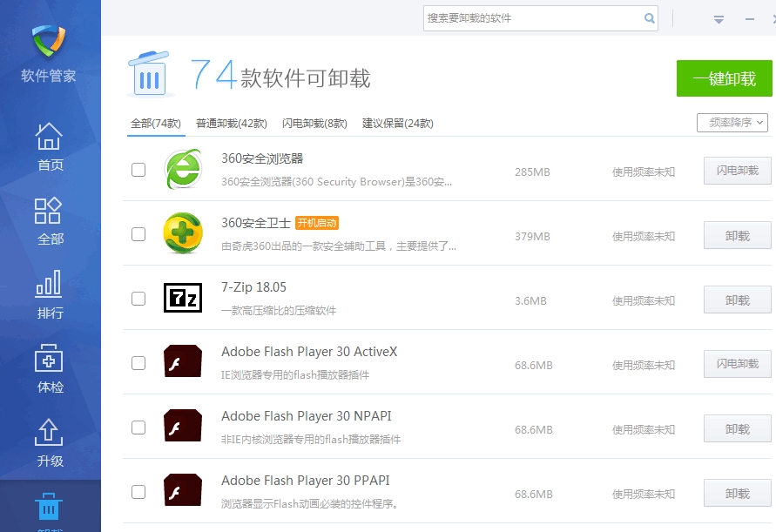Check Adobe Flash Player 30 PPAPI
The width and height of the screenshot is (776, 532).
point(138,492)
